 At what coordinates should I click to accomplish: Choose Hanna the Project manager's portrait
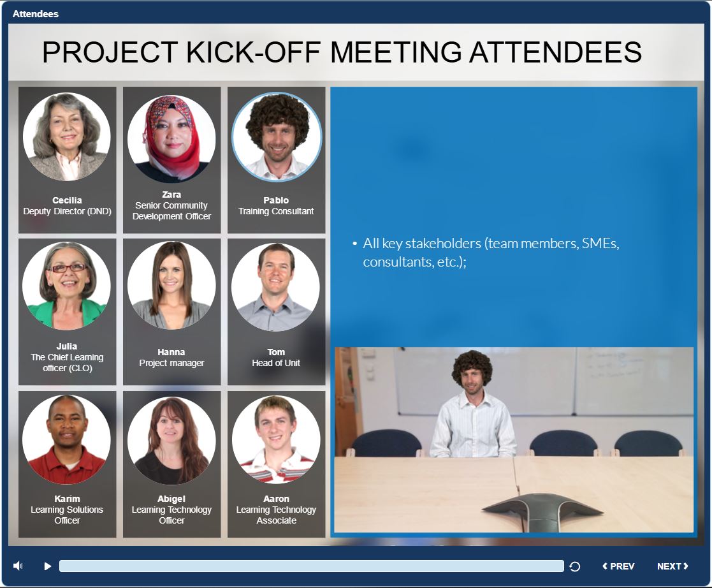coord(171,286)
